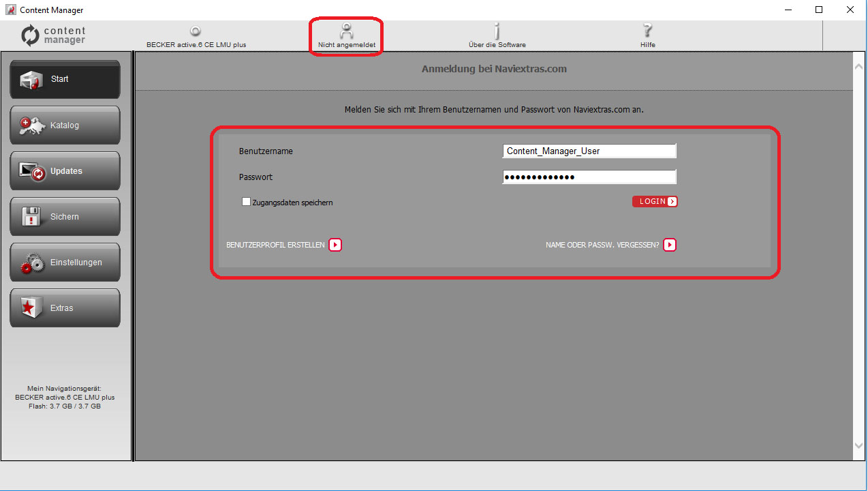
Task: Open the Hilfe question mark icon
Action: (x=647, y=31)
